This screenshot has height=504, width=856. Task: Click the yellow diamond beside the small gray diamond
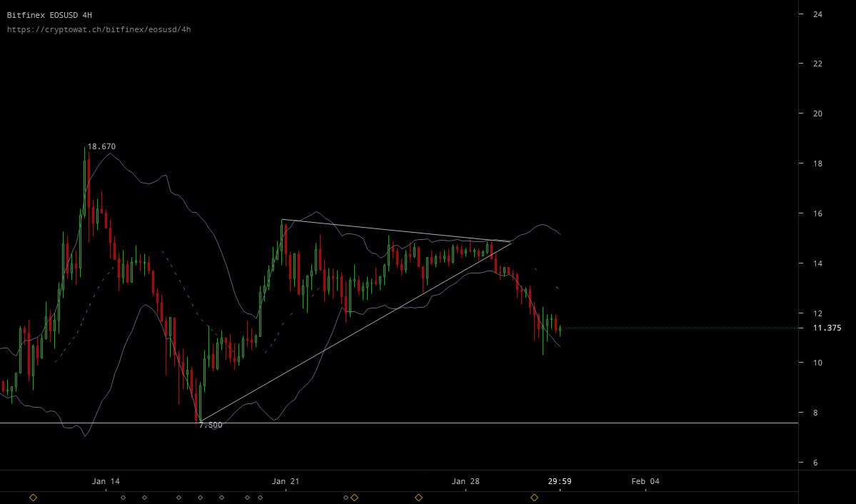[355, 498]
